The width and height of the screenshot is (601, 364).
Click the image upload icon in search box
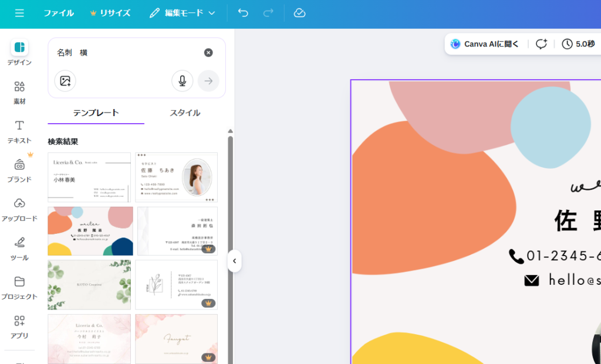point(65,81)
